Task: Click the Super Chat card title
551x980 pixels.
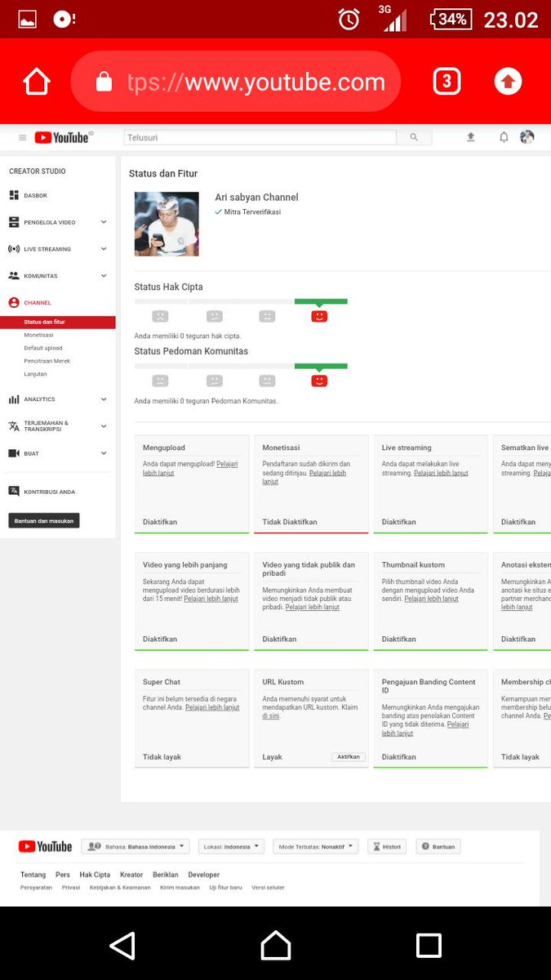Action: coord(162,682)
